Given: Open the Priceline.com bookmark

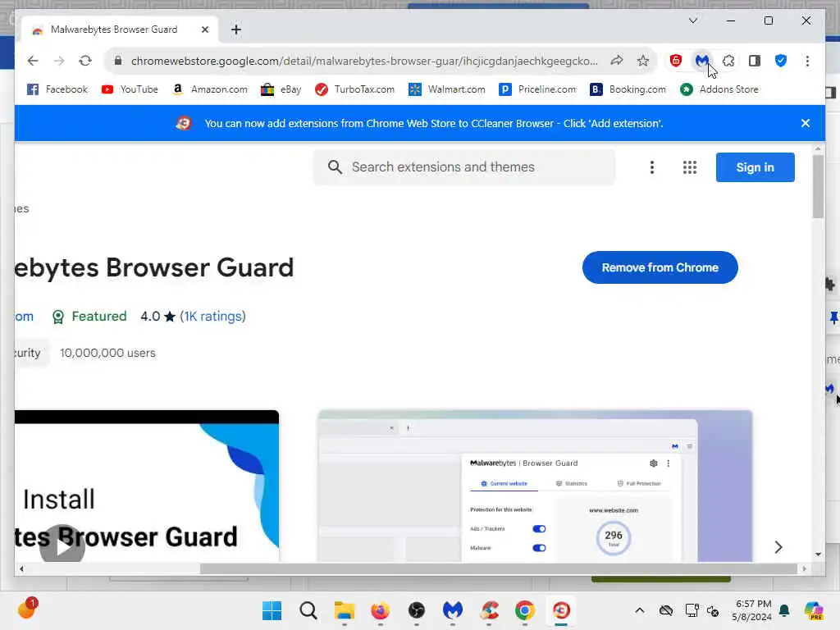Looking at the screenshot, I should [537, 89].
